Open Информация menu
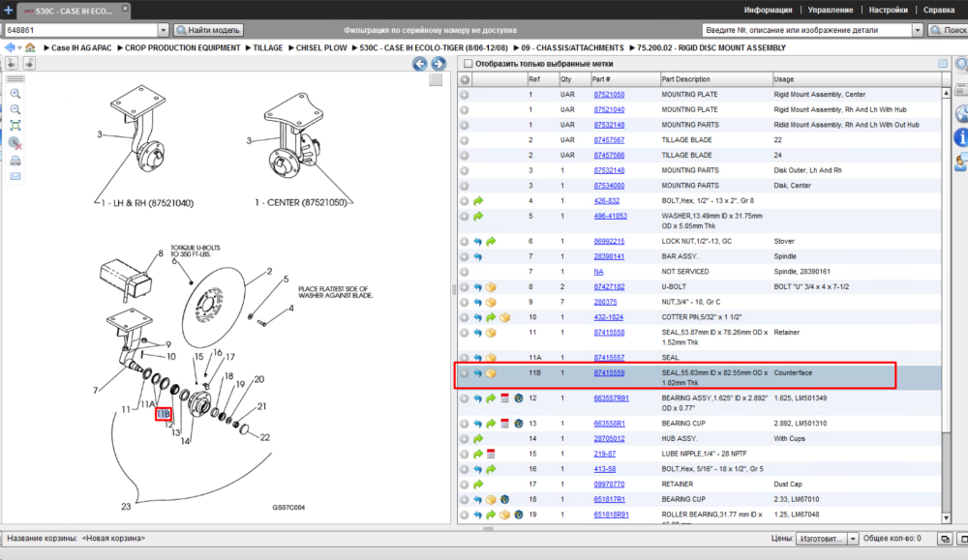 [x=768, y=10]
